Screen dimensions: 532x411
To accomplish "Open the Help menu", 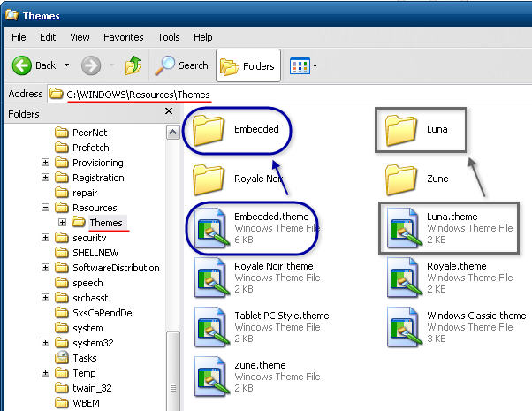I will (203, 37).
